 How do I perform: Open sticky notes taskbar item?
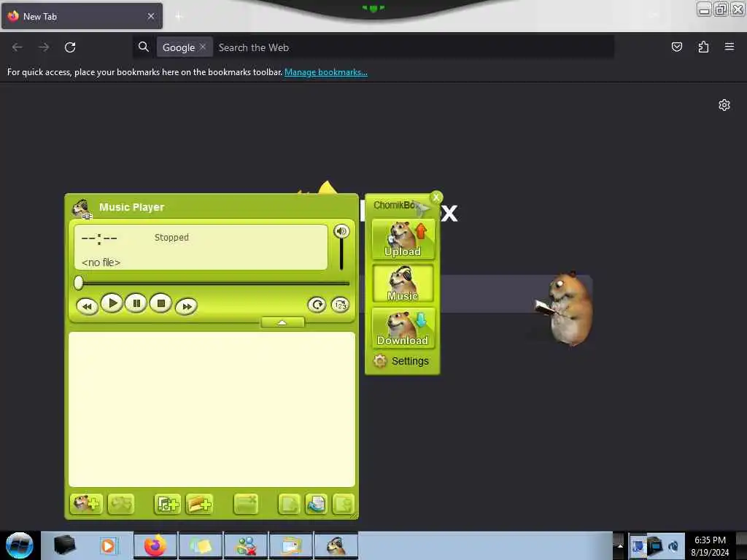click(x=201, y=545)
